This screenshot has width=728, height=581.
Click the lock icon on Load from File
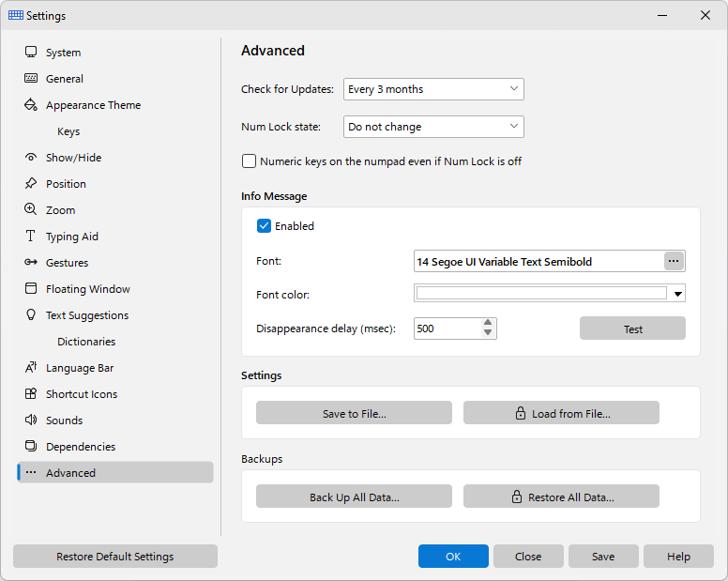[x=521, y=413]
